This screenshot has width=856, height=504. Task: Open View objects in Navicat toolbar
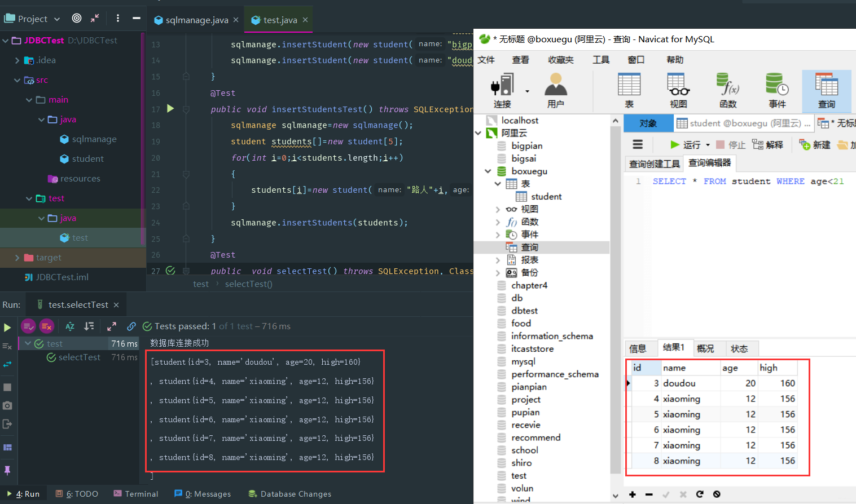click(x=678, y=90)
